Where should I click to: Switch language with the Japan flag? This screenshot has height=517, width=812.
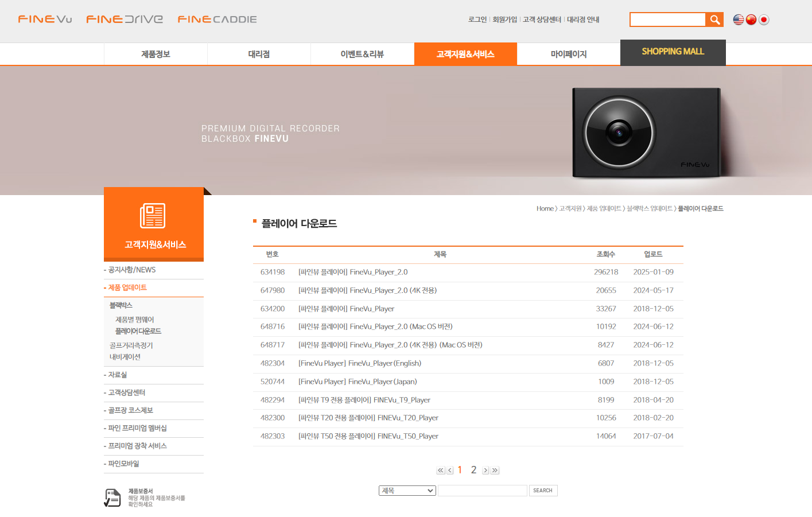764,20
